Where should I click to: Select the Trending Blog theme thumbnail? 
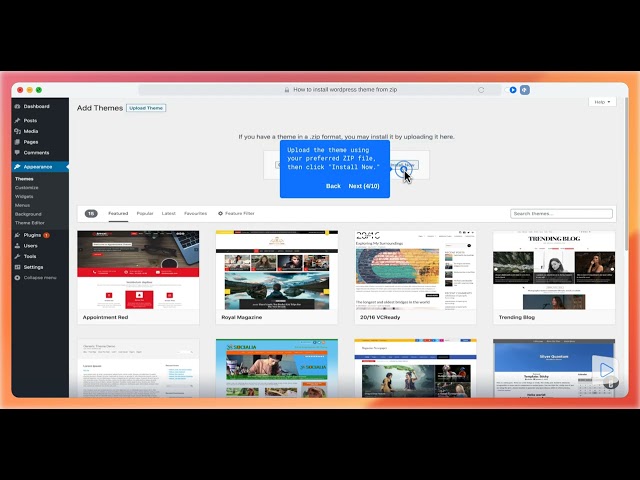pos(554,270)
